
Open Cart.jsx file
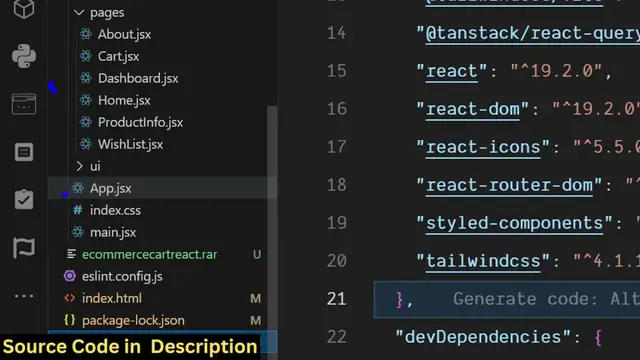[x=118, y=56]
